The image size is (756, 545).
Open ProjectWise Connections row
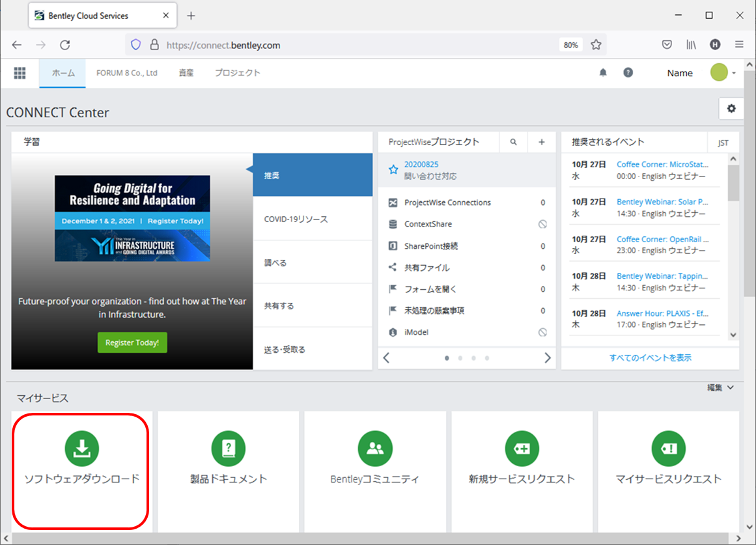pyautogui.click(x=467, y=203)
